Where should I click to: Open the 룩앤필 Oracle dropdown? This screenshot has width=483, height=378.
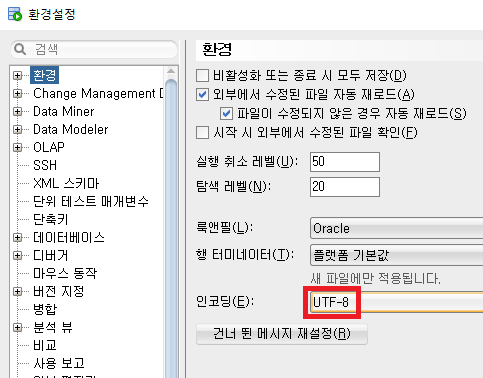point(396,228)
